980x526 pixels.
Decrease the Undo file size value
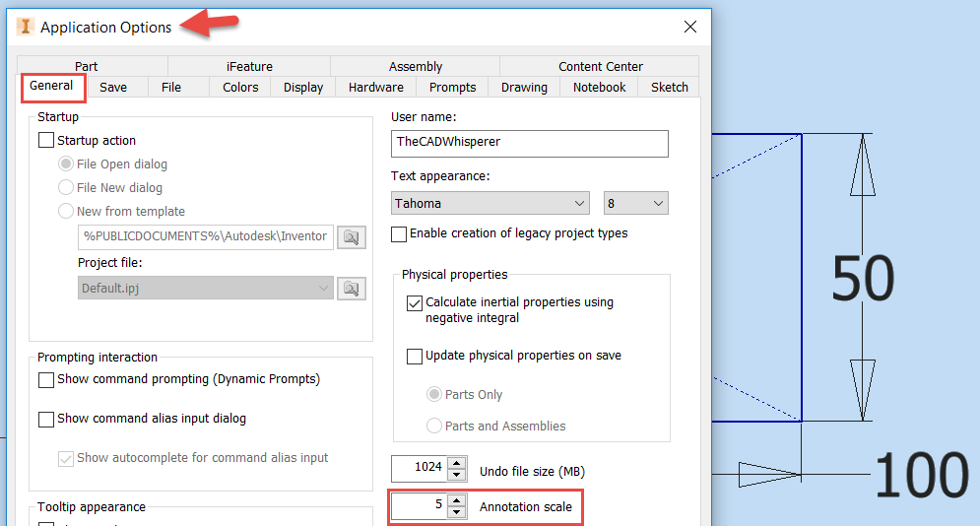click(457, 474)
